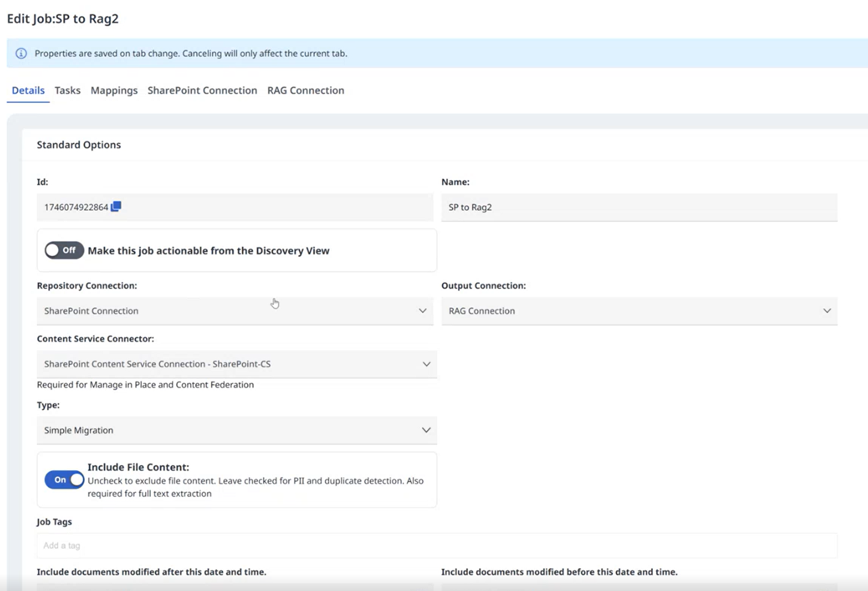Viewport: 868px width, 591px height.
Task: Click the 'Include File Content:' label
Action: (x=138, y=467)
